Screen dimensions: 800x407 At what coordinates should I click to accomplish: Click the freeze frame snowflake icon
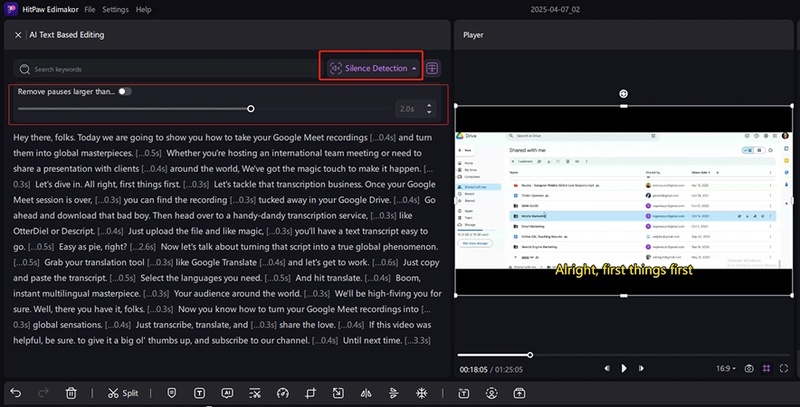tap(421, 392)
